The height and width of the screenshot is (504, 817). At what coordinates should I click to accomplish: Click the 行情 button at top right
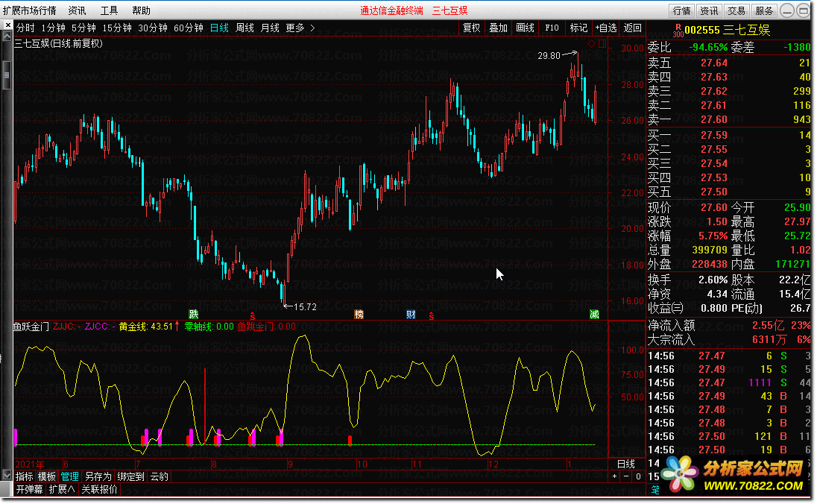point(681,10)
